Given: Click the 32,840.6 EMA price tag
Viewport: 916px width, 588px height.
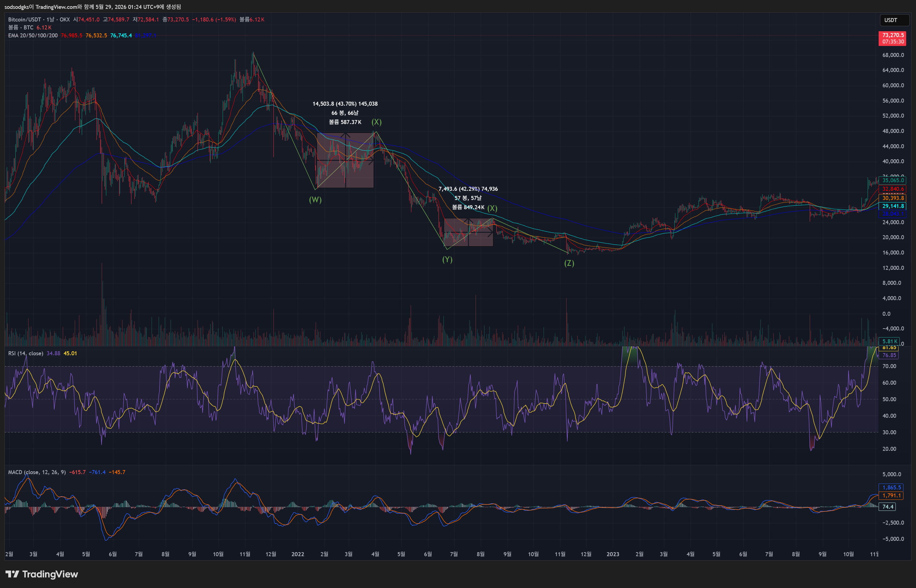Looking at the screenshot, I should 893,189.
